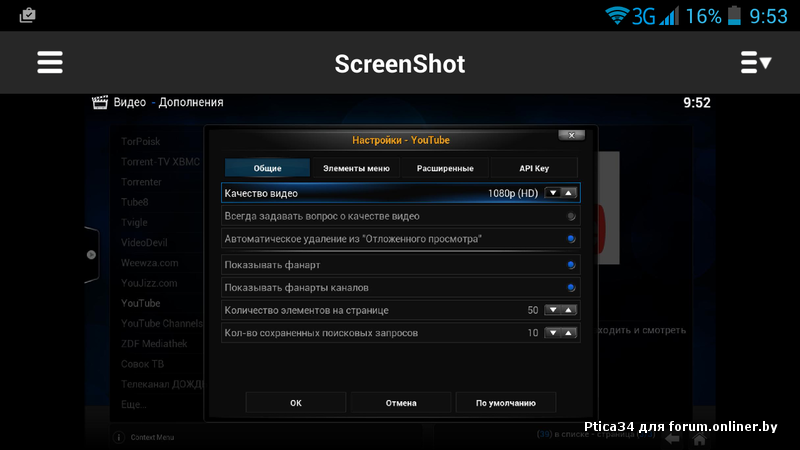The width and height of the screenshot is (800, 450).
Task: Click the Отмена button
Action: (x=401, y=403)
